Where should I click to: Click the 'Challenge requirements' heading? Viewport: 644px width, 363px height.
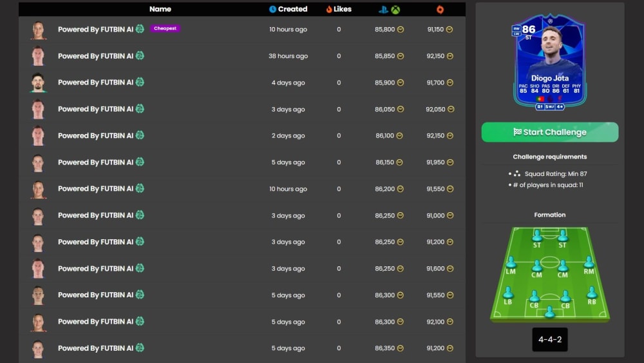click(549, 157)
